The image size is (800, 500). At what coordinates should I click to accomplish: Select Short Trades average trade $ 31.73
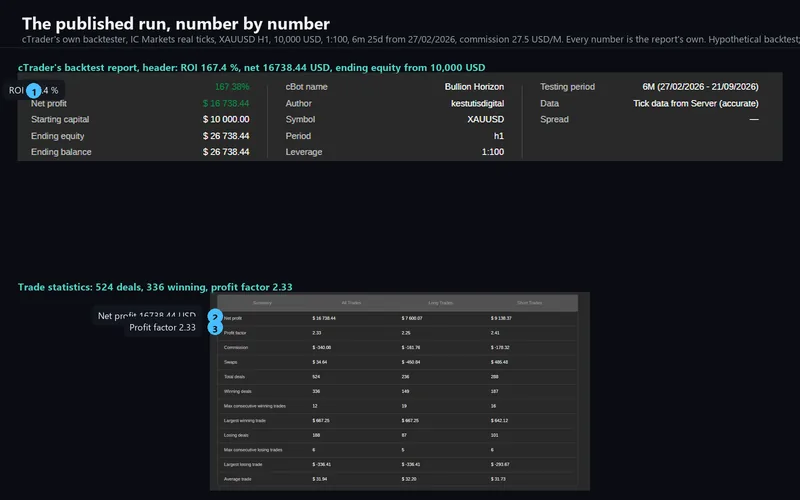pos(498,479)
